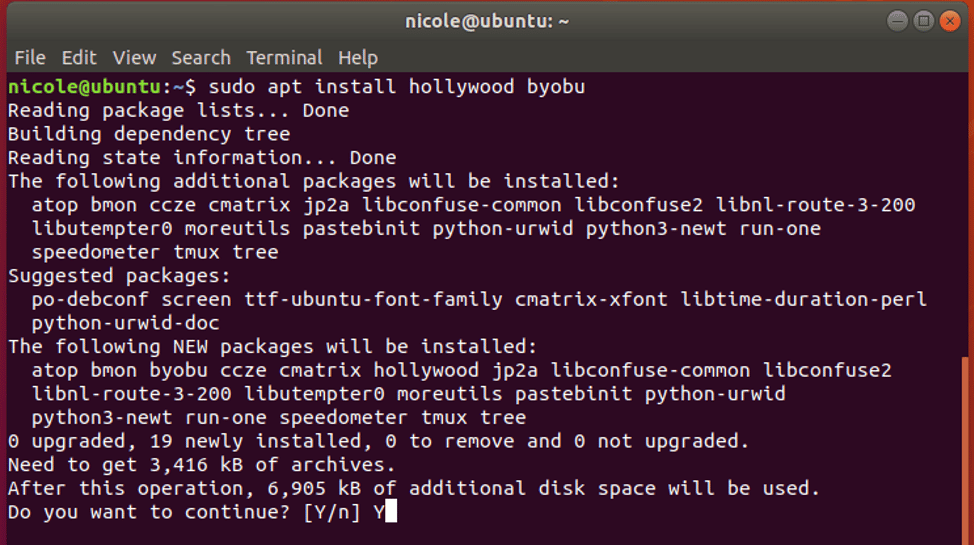Image resolution: width=974 pixels, height=545 pixels.
Task: Open the Help menu
Action: [358, 58]
